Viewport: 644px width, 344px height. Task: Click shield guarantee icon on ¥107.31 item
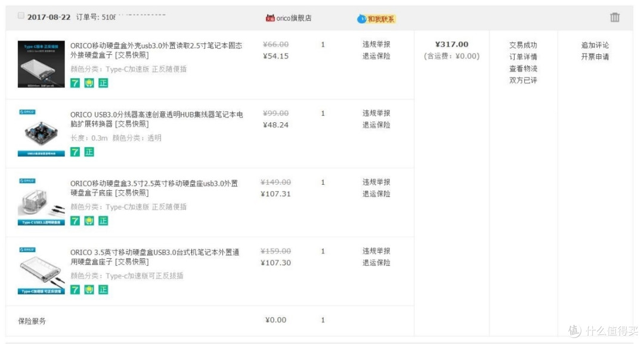(x=89, y=221)
